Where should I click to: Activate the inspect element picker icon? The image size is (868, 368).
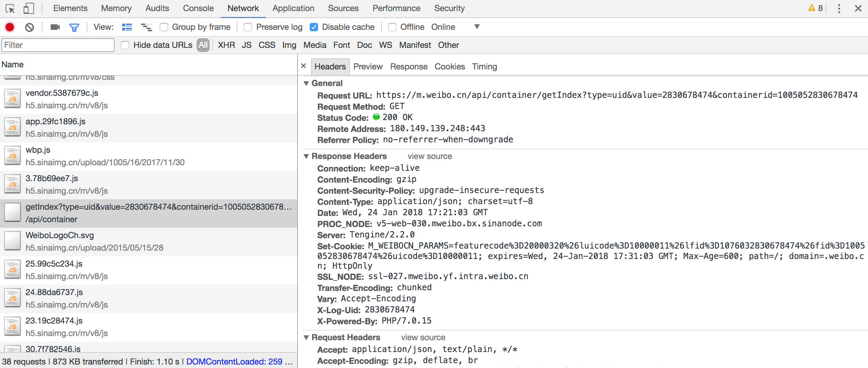(10, 9)
